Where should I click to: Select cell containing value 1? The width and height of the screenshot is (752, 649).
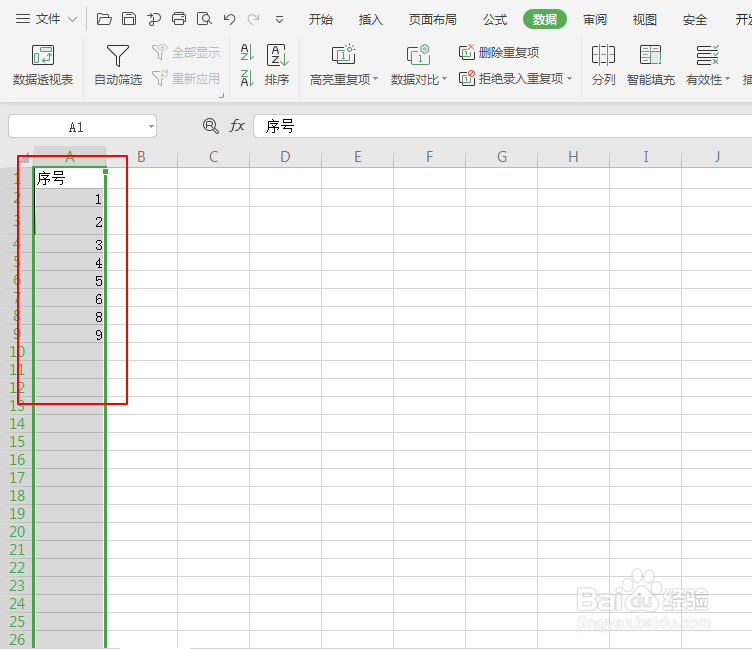pos(70,198)
